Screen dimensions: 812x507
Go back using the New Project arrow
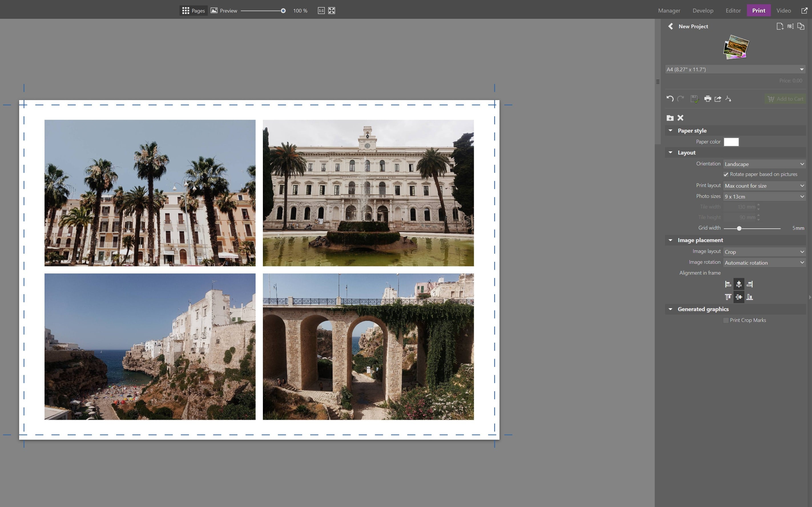point(671,26)
